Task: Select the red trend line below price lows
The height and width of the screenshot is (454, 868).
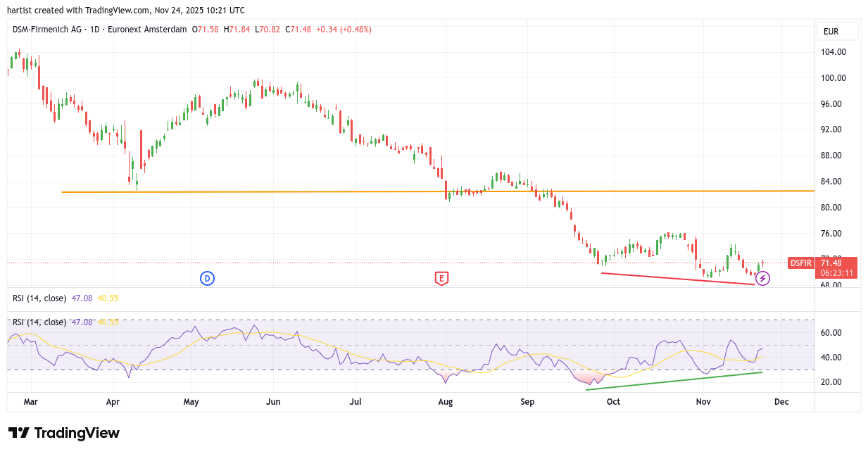Action: pyautogui.click(x=676, y=279)
